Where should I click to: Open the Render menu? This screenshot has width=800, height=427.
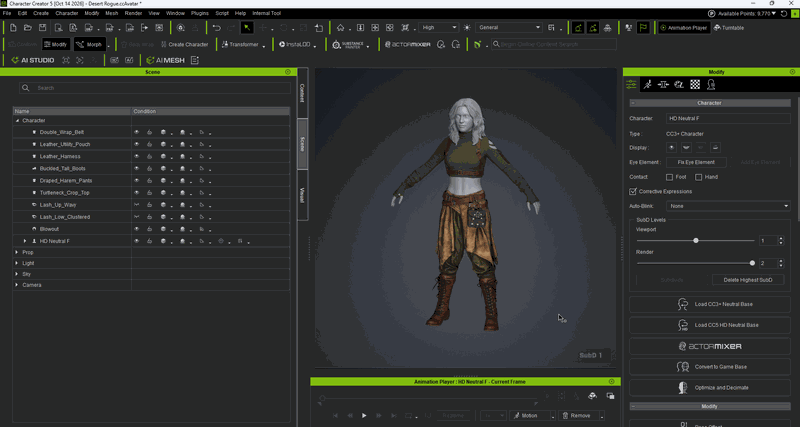click(133, 13)
